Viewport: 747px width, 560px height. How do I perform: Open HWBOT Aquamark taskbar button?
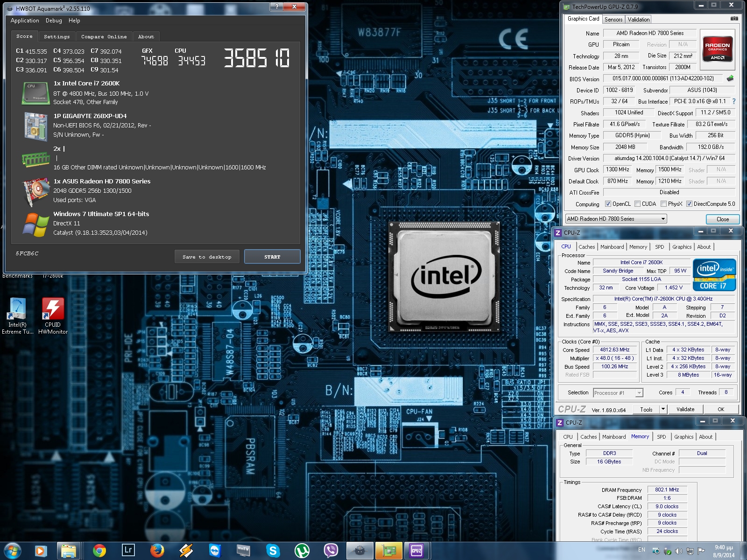[x=359, y=551]
